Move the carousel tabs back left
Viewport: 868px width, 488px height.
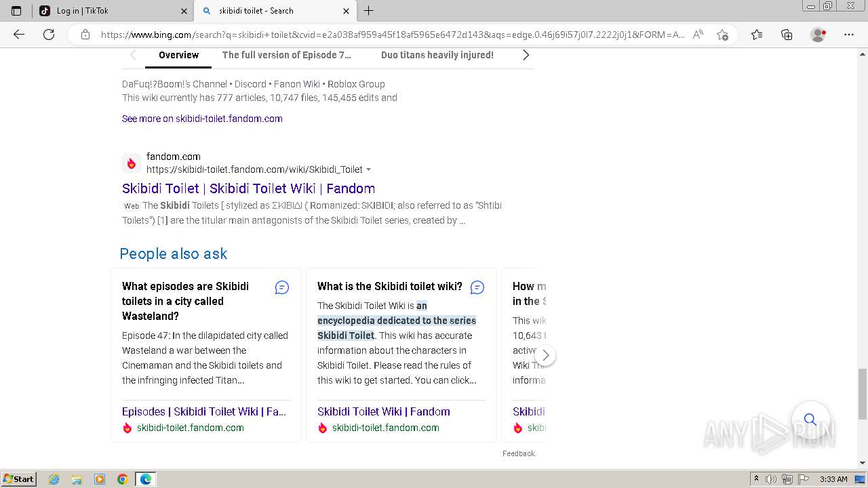[x=133, y=55]
